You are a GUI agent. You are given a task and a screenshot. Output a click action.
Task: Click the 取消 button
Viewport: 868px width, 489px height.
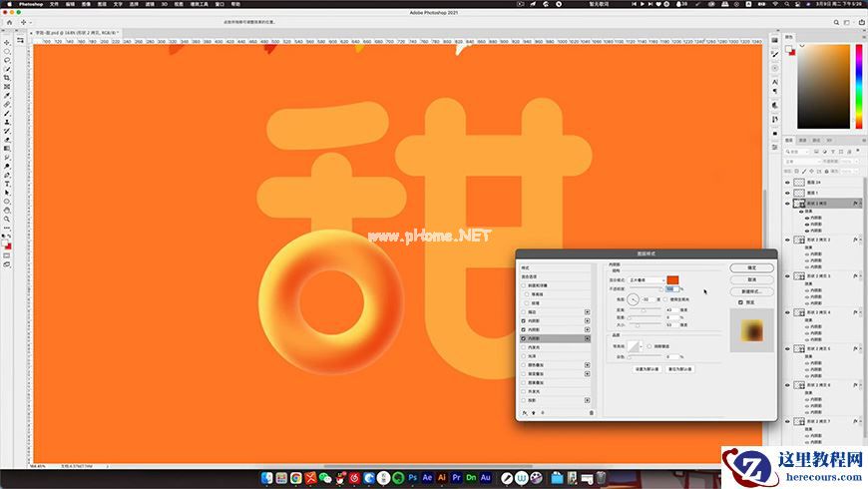pos(751,279)
